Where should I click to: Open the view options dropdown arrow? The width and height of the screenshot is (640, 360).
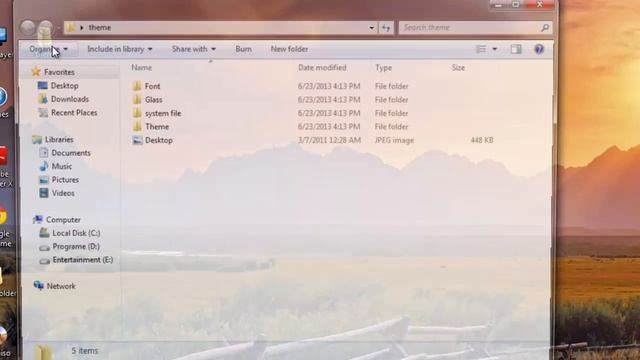494,49
